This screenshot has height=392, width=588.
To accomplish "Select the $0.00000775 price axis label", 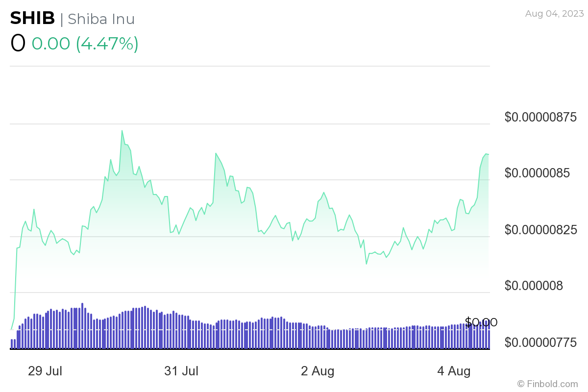I will 540,342.
